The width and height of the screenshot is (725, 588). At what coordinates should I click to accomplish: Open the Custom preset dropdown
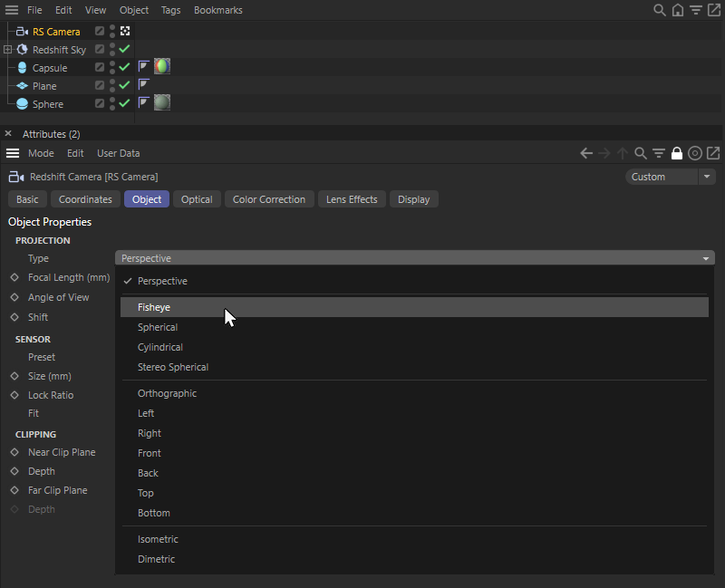pos(670,177)
